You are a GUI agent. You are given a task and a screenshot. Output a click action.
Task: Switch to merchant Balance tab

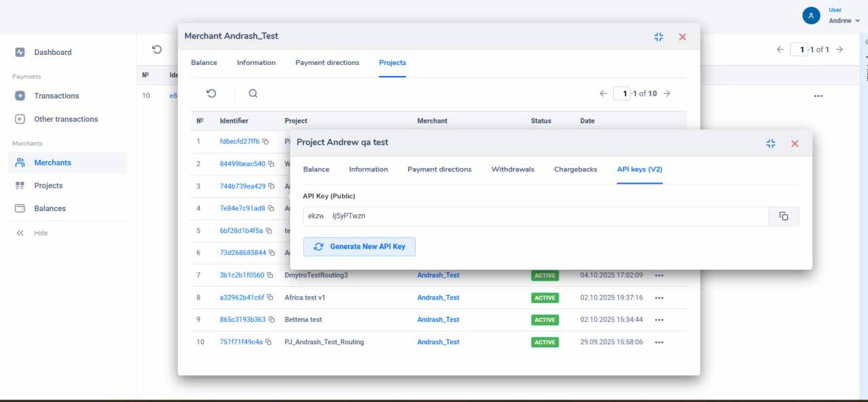204,62
